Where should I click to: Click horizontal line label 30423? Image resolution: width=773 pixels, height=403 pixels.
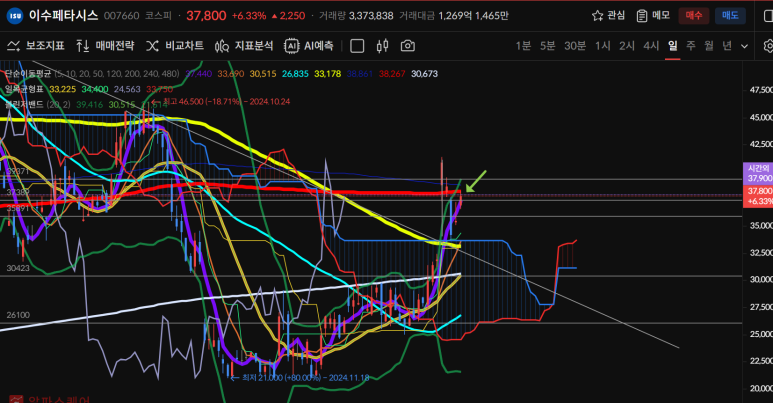(x=18, y=268)
